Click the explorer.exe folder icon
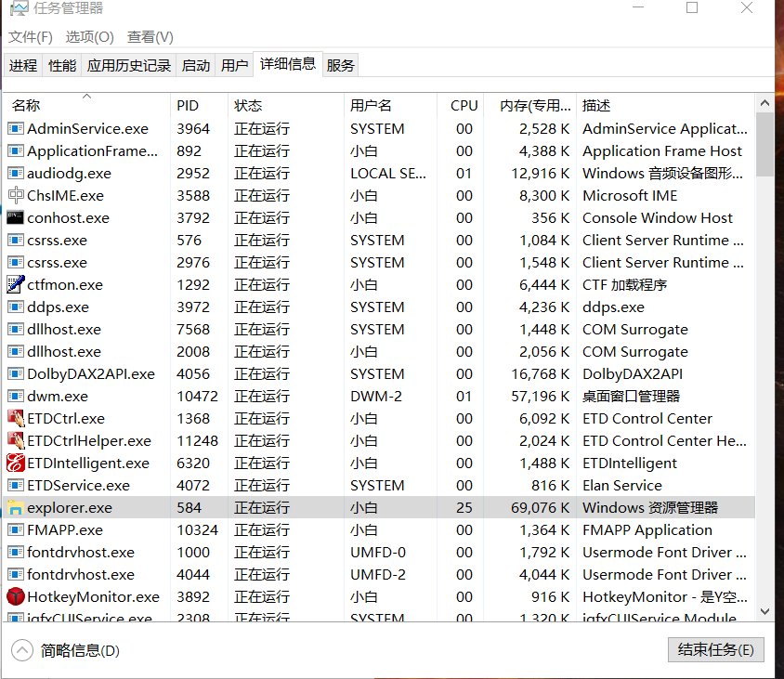The width and height of the screenshot is (784, 679). pyautogui.click(x=16, y=508)
